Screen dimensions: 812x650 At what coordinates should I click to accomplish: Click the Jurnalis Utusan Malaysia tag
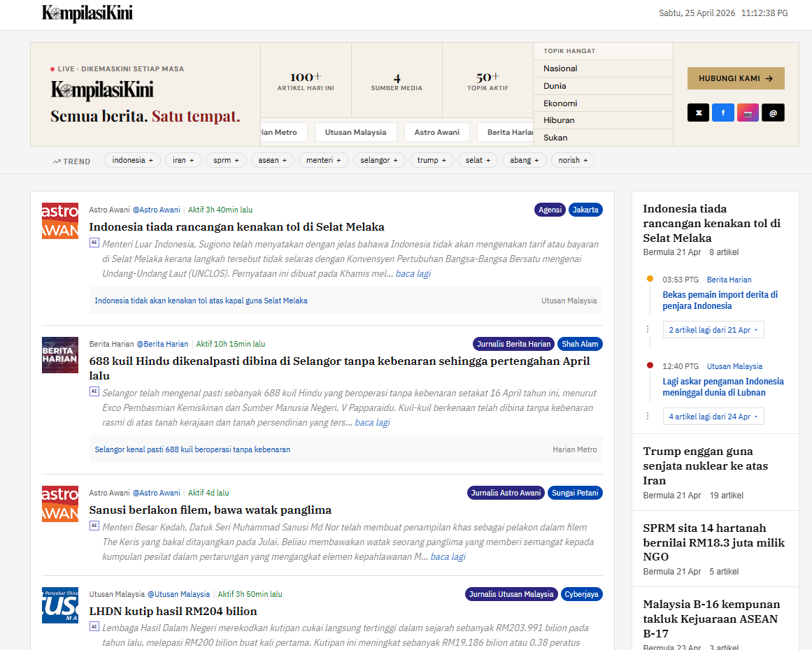511,594
